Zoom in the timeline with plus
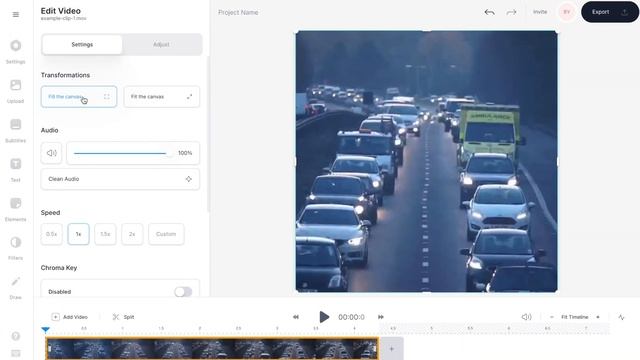This screenshot has height=360, width=640. coord(598,317)
